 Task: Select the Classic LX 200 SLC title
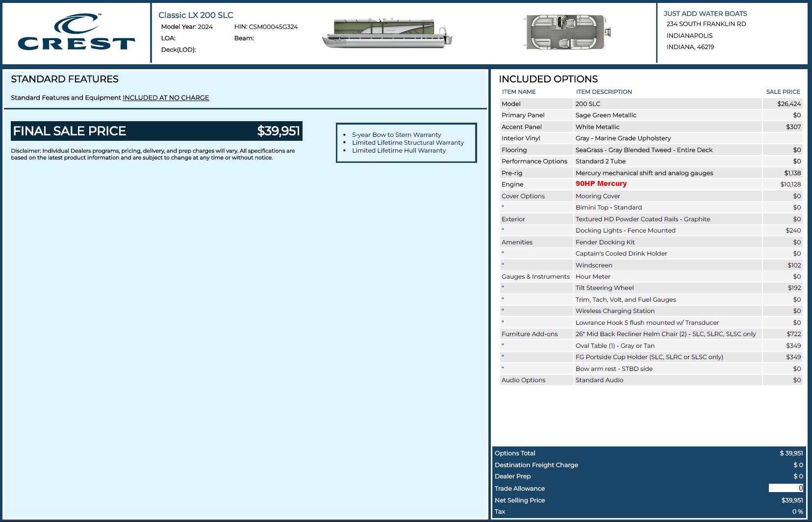pyautogui.click(x=196, y=15)
